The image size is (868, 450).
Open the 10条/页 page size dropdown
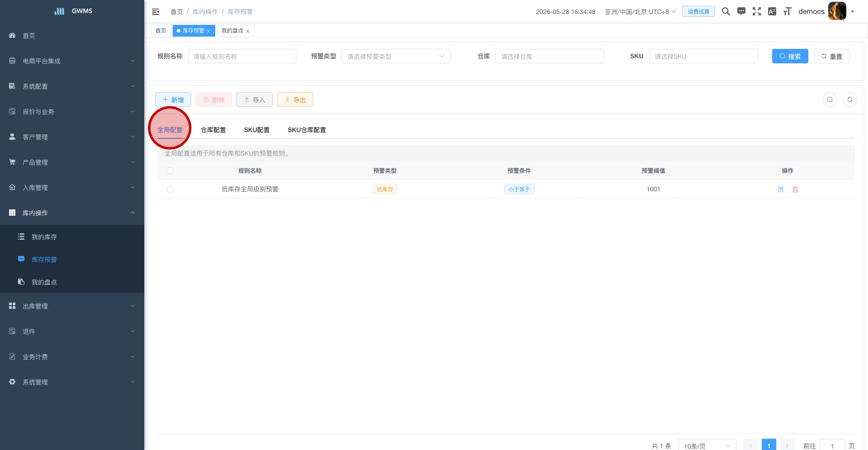707,446
